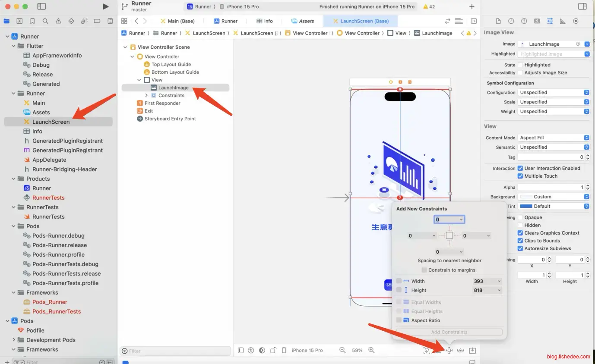Open the Content Mode dropdown
This screenshot has height=364, width=595.
554,138
